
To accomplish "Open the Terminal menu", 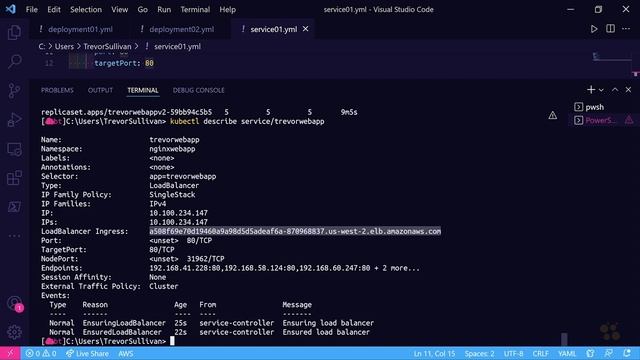I will (195, 9).
